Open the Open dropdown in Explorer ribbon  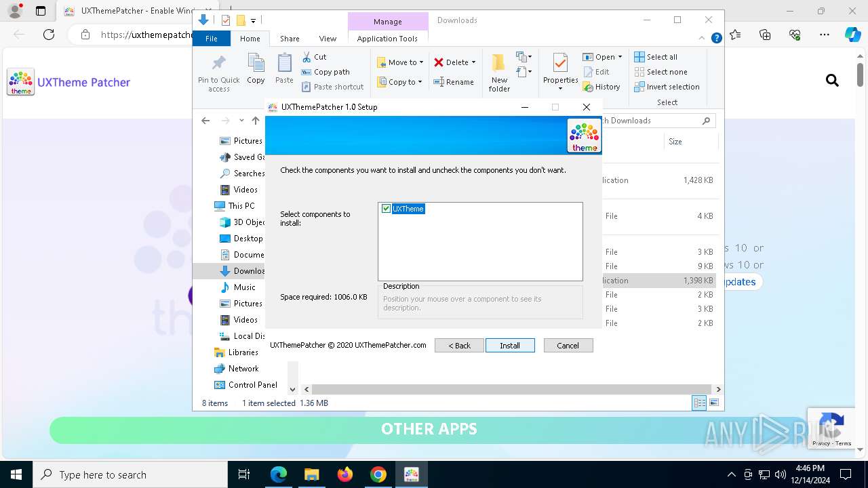click(602, 57)
